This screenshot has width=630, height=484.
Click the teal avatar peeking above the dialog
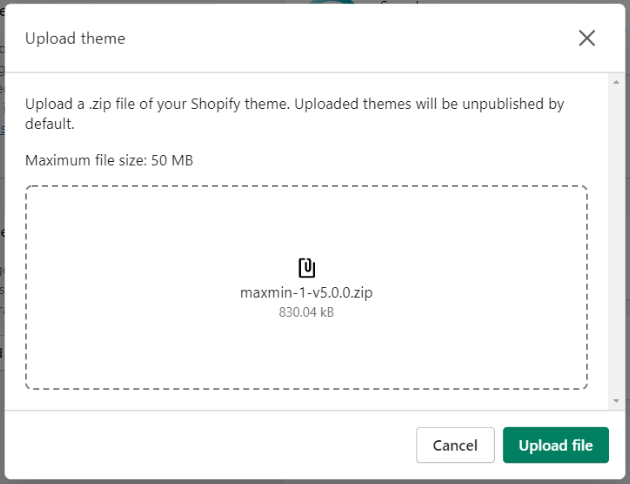point(330,2)
